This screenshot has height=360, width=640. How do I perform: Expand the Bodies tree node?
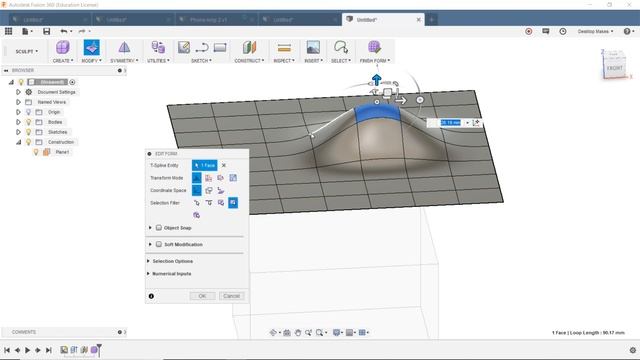[18, 122]
